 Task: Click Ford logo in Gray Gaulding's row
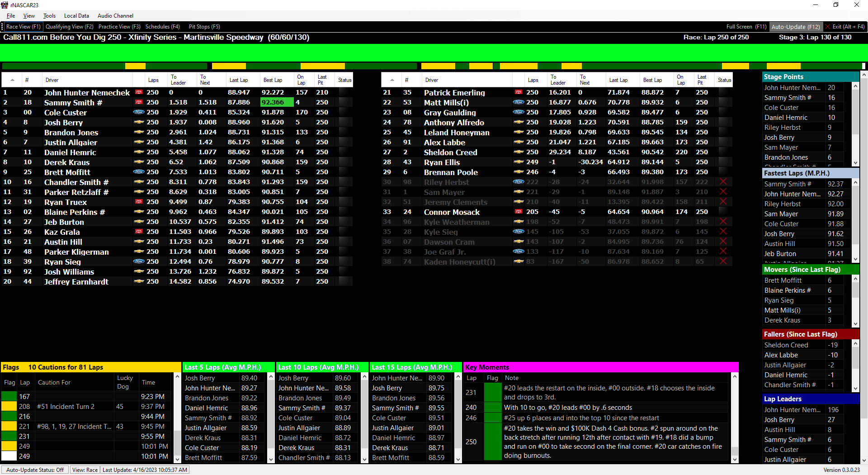click(519, 112)
